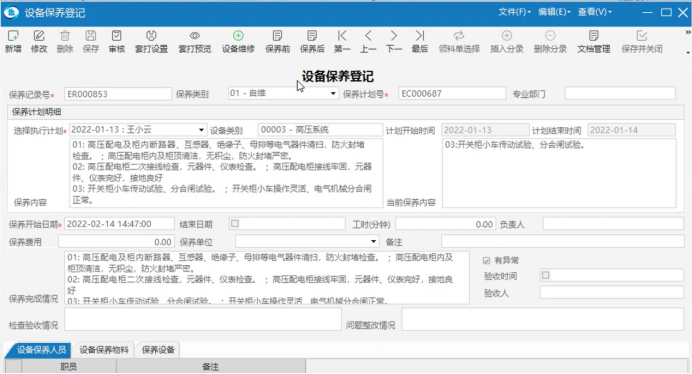
Task: Open the 文件(F) menu
Action: click(x=514, y=12)
